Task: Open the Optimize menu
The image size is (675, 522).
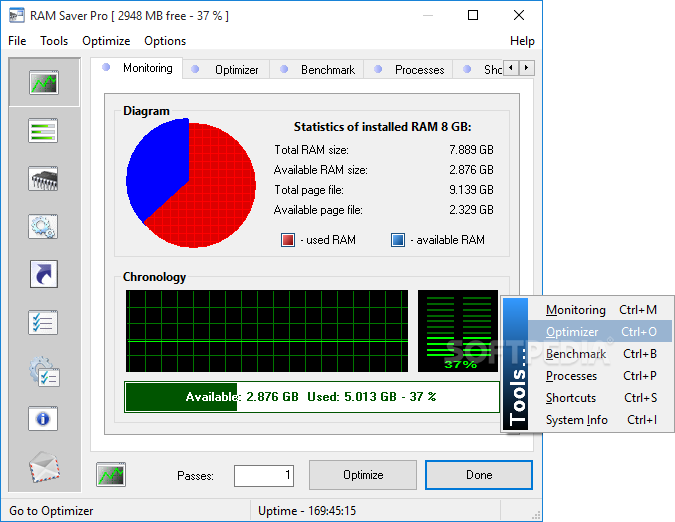Action: (x=106, y=41)
